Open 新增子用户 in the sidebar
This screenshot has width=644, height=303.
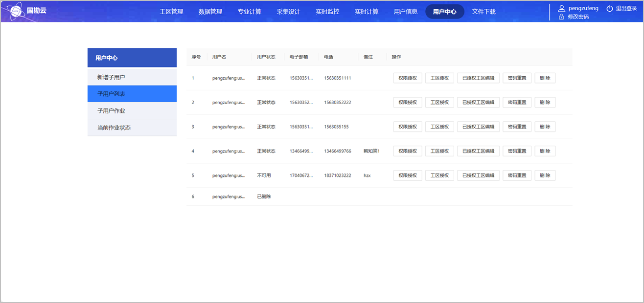[132, 77]
